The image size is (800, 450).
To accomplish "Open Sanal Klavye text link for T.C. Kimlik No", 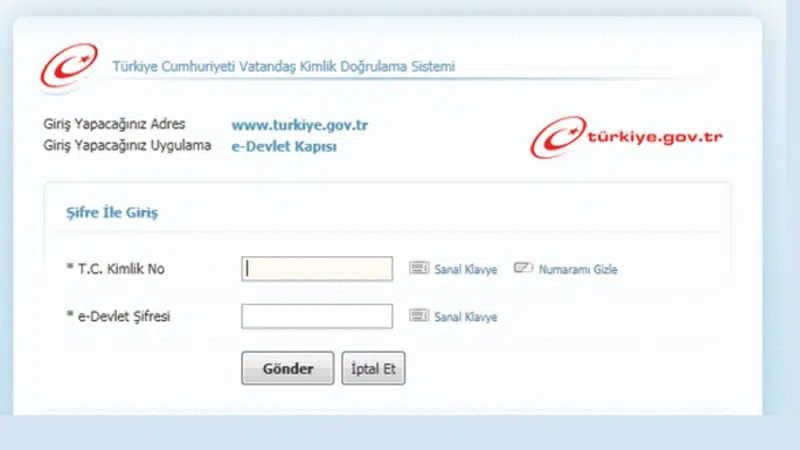I will click(x=465, y=269).
